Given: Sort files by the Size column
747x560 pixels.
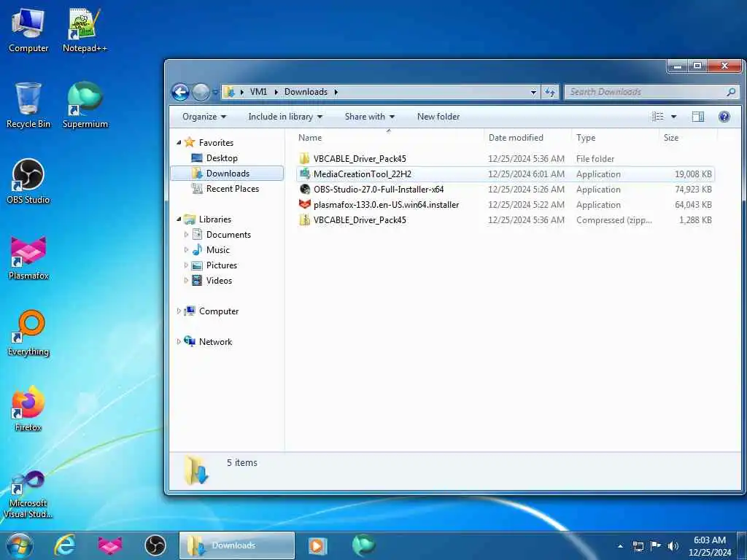Looking at the screenshot, I should coord(688,138).
